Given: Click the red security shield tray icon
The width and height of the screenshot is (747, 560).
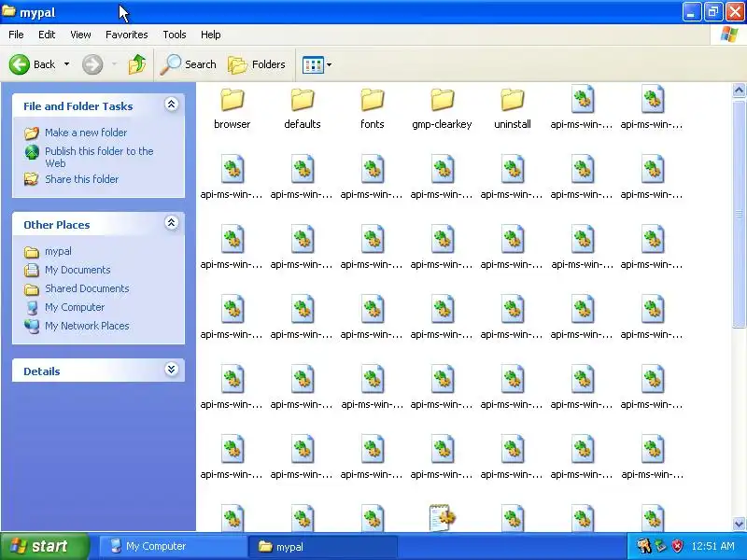Looking at the screenshot, I should click(677, 546).
